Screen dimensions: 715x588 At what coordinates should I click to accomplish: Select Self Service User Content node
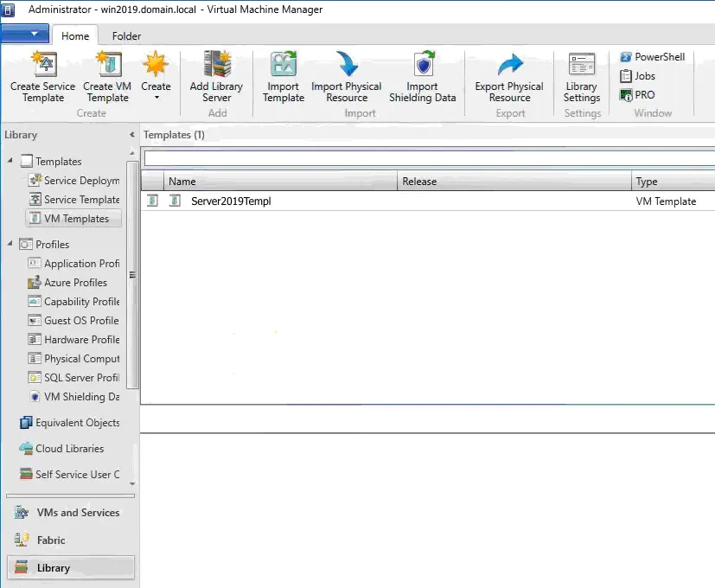coord(70,474)
